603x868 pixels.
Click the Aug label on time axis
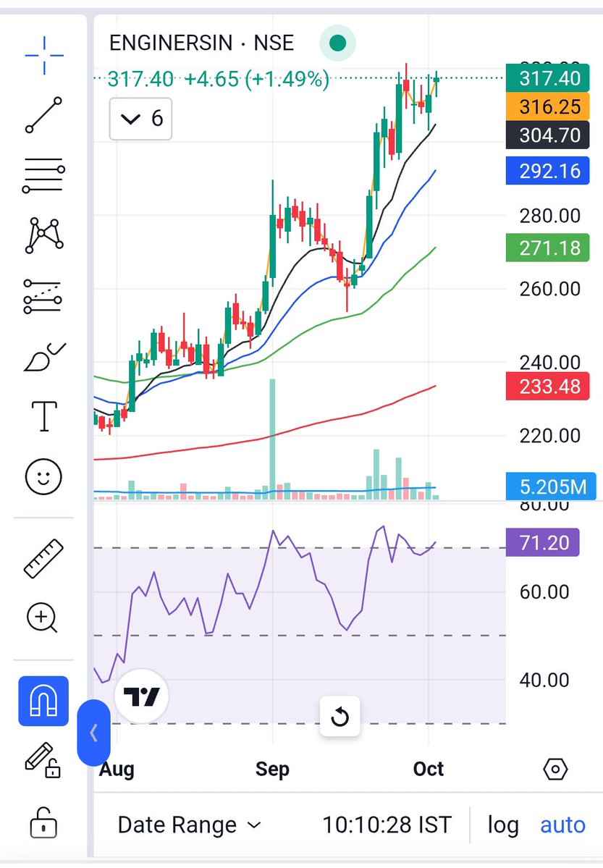click(117, 770)
